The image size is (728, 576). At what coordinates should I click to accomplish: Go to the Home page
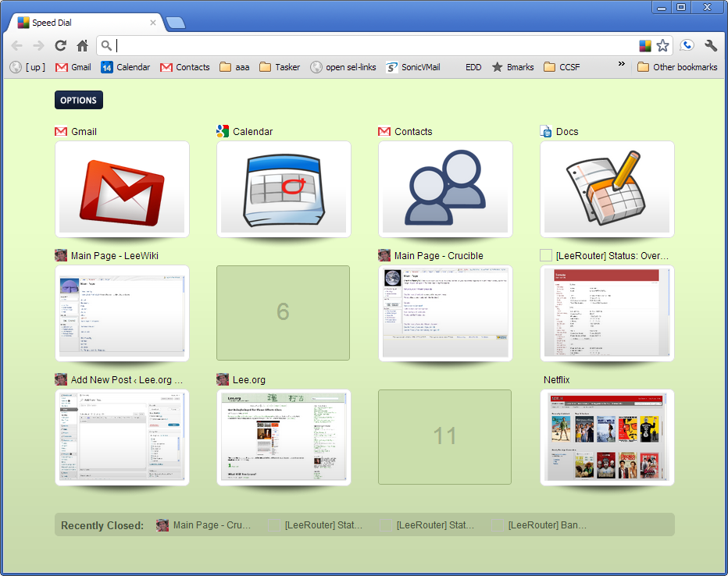tap(82, 45)
